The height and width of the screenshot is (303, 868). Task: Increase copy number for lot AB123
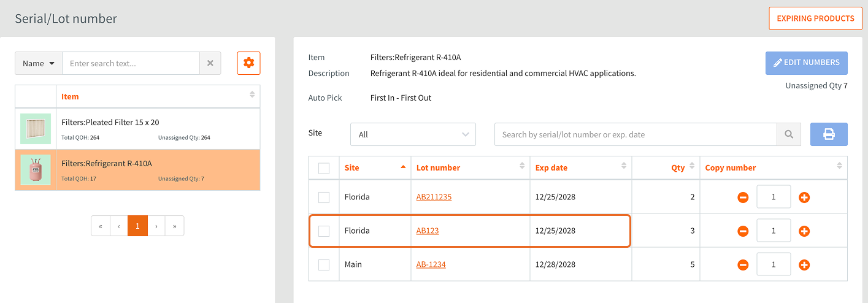point(804,231)
